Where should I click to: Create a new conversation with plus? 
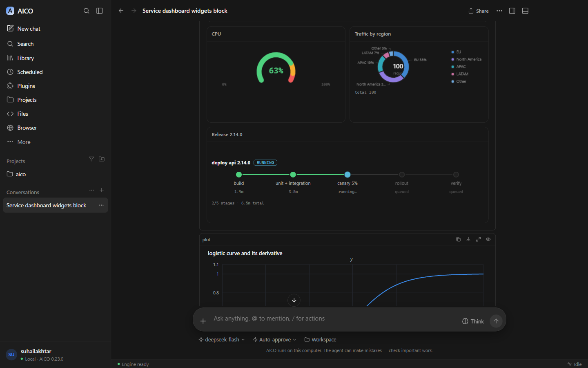pos(102,190)
